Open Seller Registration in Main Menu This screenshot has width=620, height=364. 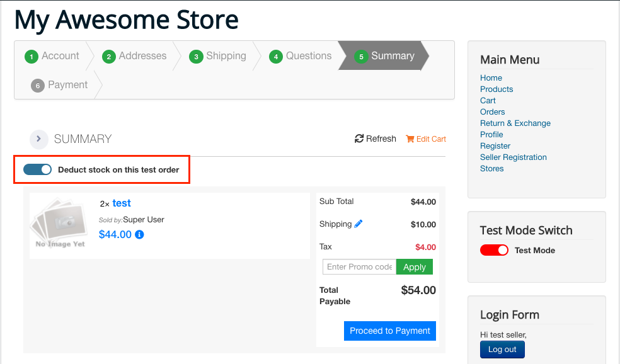coord(513,157)
